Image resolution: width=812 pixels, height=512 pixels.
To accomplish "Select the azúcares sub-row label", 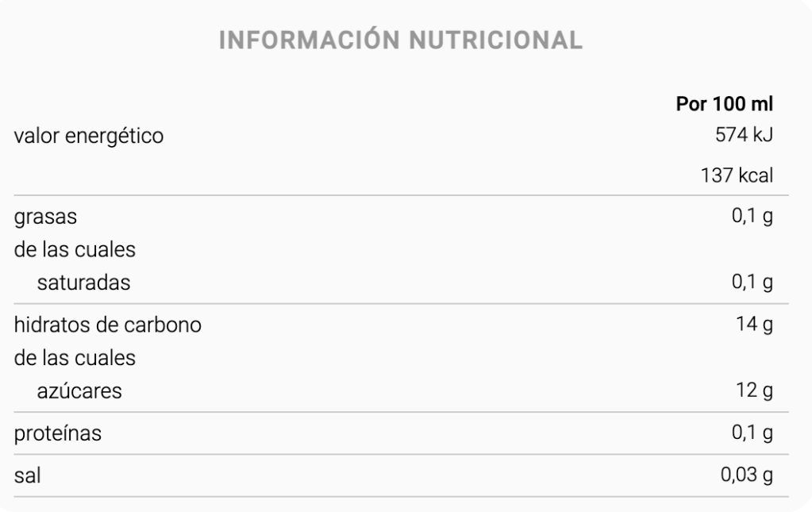I will click(x=79, y=391).
